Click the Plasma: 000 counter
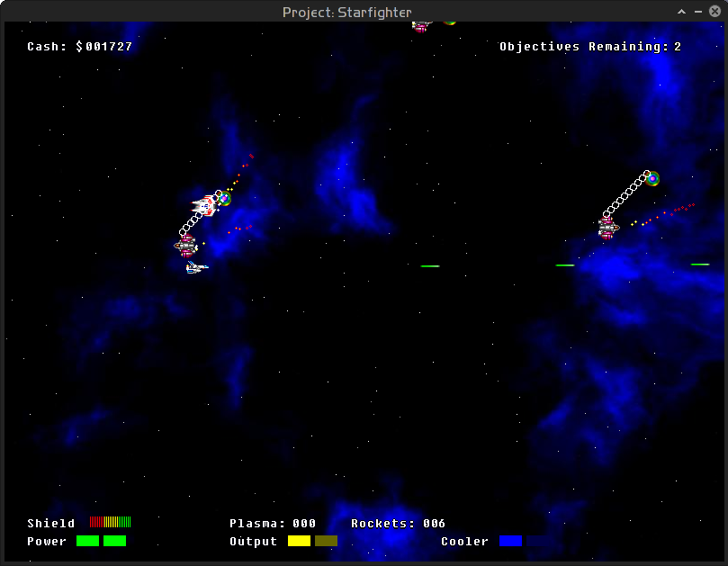The image size is (728, 566). coord(273,524)
